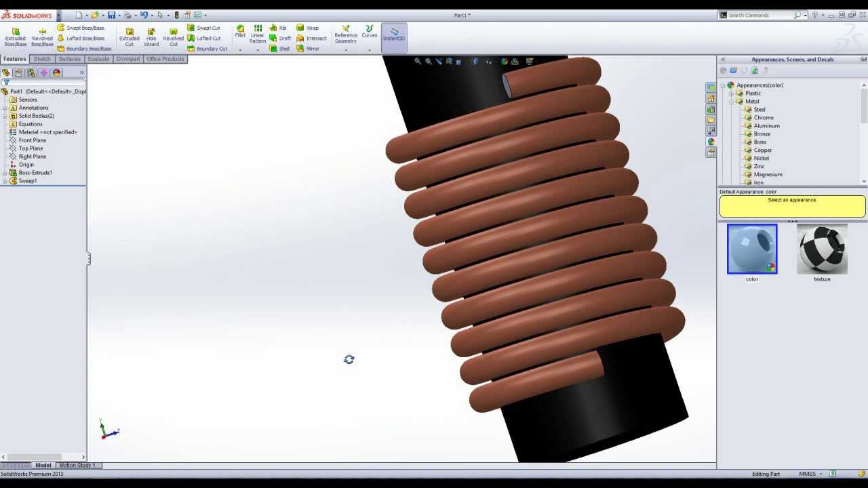Image resolution: width=868 pixels, height=488 pixels.
Task: Switch to the Sketch tab
Action: (x=42, y=59)
